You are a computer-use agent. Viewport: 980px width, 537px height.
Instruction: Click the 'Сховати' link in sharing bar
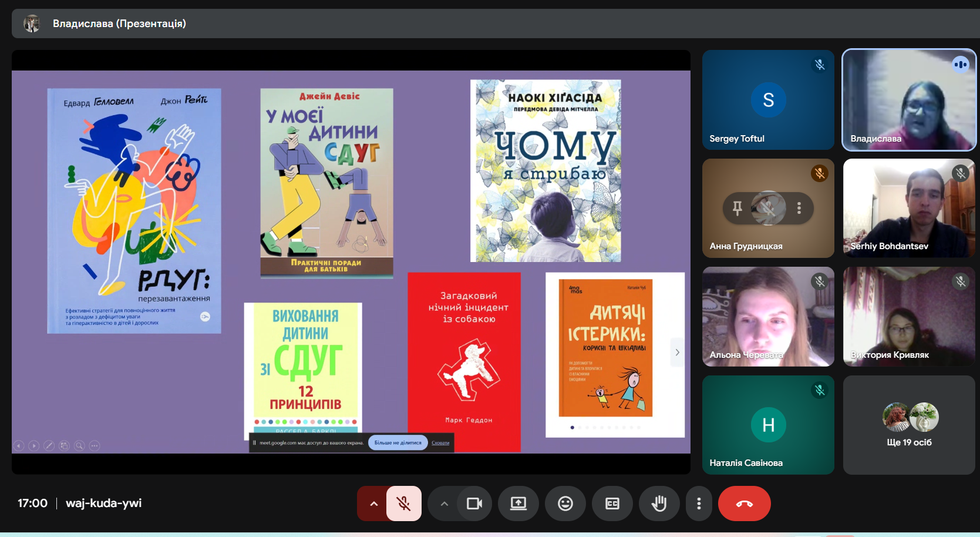[440, 443]
